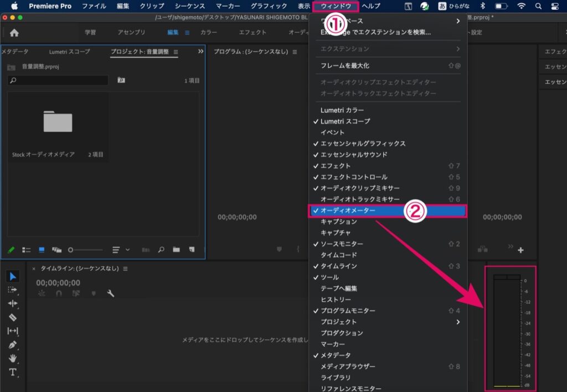
Task: Toggle オーディオクリップミキサー panel
Action: click(388, 188)
